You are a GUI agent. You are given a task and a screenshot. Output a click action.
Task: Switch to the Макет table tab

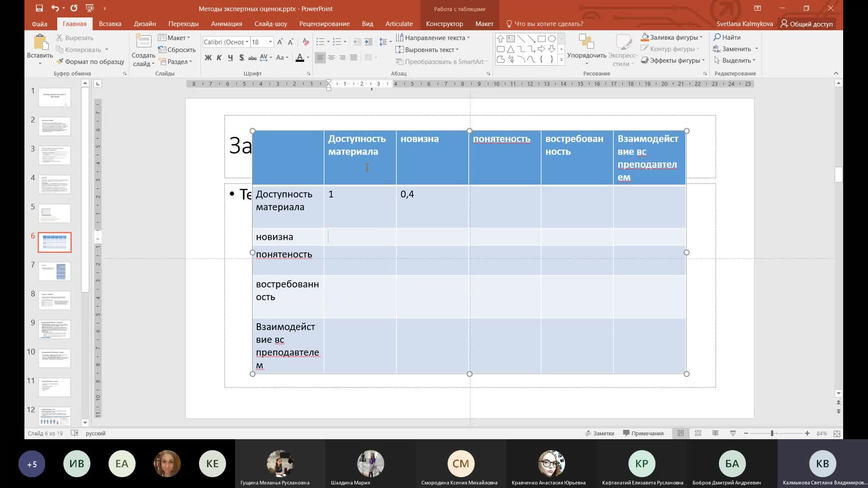click(484, 23)
